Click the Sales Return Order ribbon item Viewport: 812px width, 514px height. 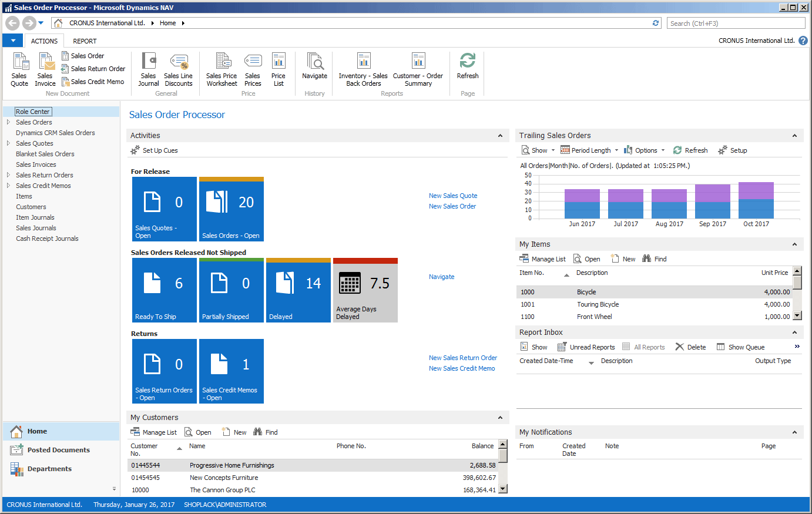pos(93,69)
